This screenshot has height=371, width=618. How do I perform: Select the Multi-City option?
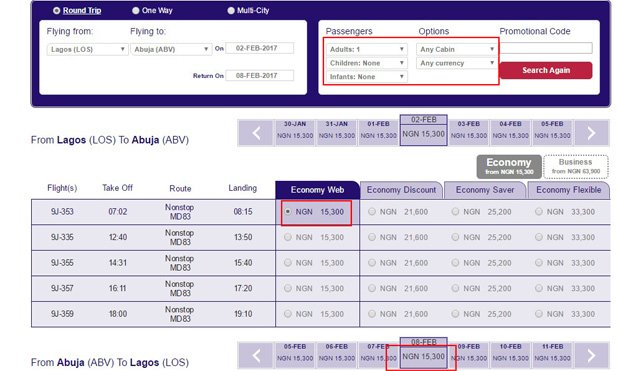[231, 11]
